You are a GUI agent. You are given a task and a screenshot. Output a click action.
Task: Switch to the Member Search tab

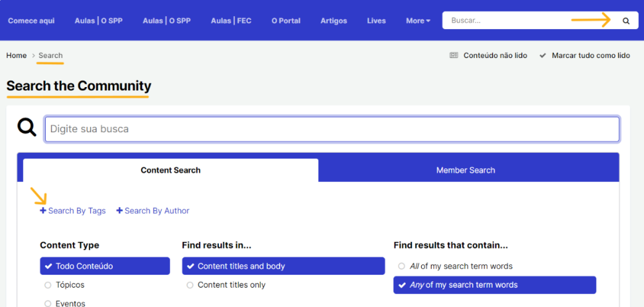click(466, 170)
